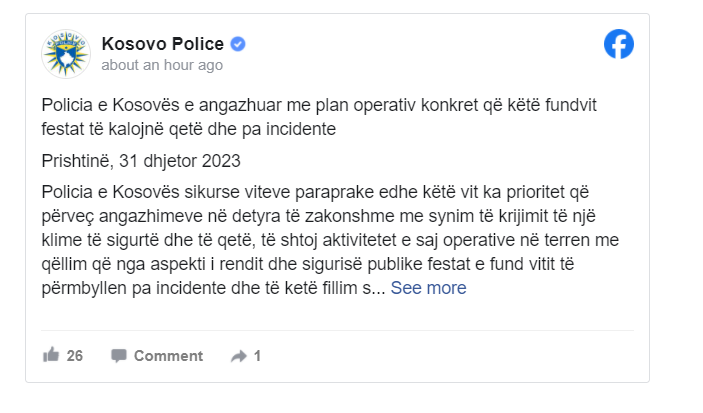703x413 pixels.
Task: View the share count of 1
Action: [257, 356]
